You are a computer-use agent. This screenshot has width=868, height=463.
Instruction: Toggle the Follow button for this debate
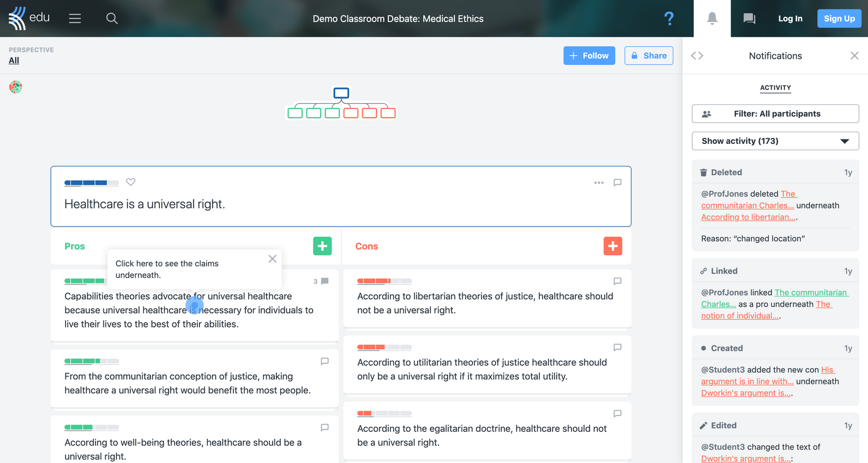[x=589, y=55]
